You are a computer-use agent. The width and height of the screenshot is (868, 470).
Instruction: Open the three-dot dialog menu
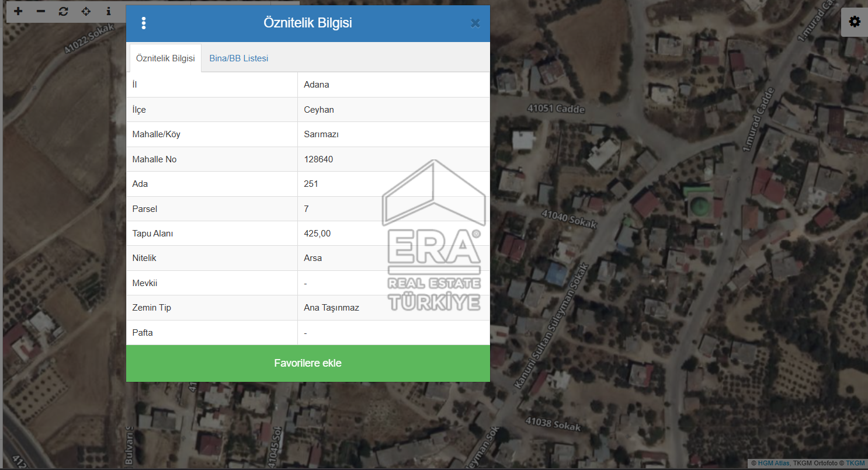tap(144, 23)
